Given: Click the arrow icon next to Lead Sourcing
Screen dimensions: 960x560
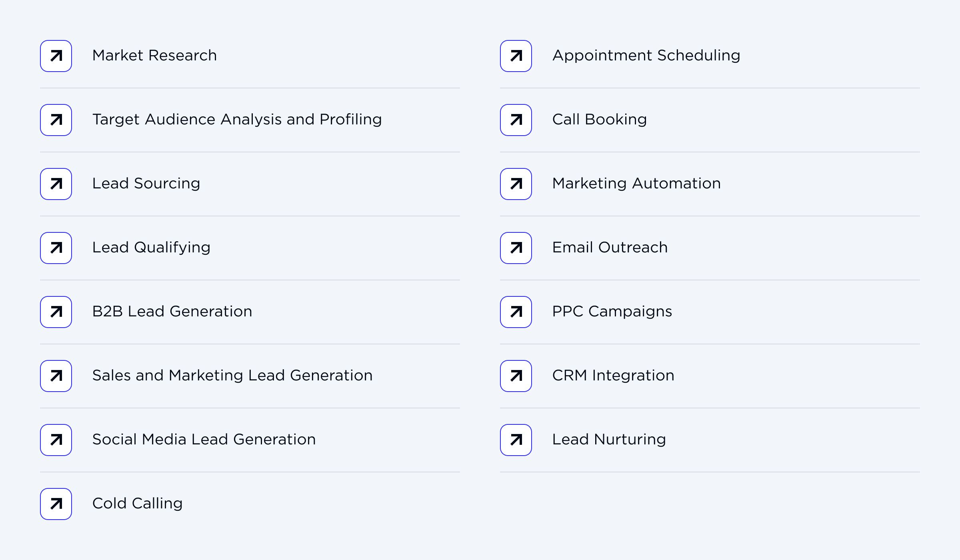Looking at the screenshot, I should click(56, 184).
